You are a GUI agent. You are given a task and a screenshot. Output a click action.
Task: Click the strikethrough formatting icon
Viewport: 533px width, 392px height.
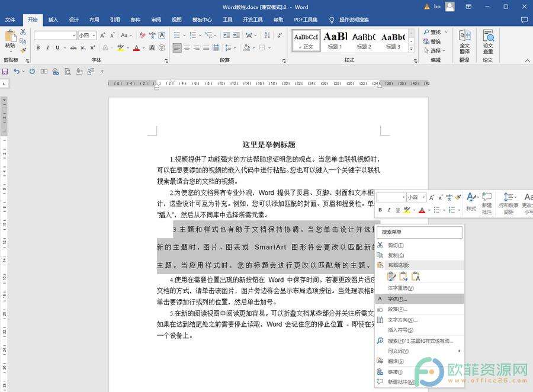pyautogui.click(x=73, y=47)
